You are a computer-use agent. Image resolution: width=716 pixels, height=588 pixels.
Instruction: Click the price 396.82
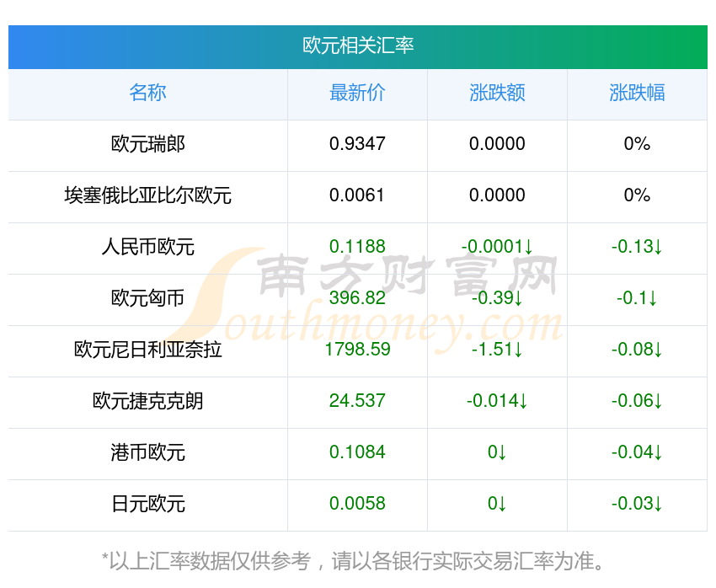click(357, 298)
